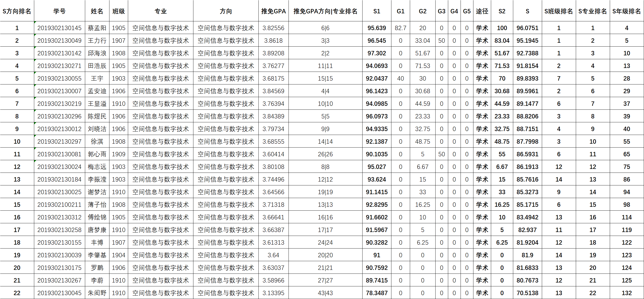Click S1 value 90.7592
Image resolution: width=644 pixels, height=299 pixels.
pos(377,268)
